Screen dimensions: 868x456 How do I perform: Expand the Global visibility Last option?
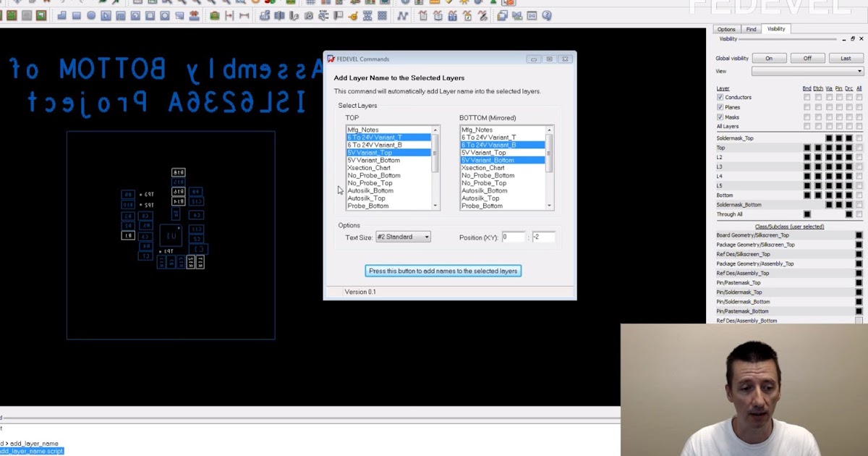(845, 58)
